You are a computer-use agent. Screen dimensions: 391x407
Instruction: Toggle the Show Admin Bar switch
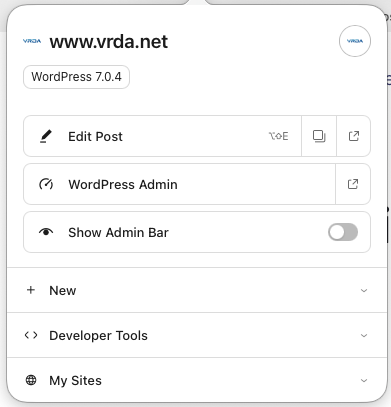coord(343,232)
